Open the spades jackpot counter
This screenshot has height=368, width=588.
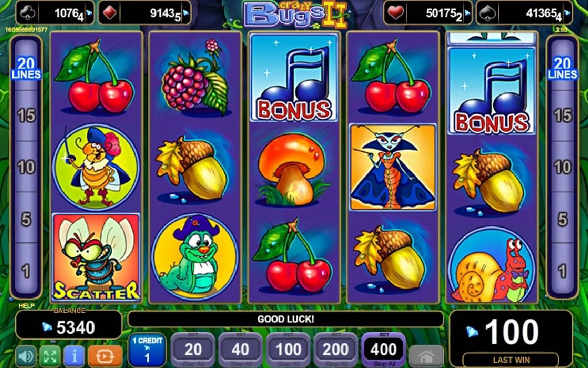(x=524, y=13)
